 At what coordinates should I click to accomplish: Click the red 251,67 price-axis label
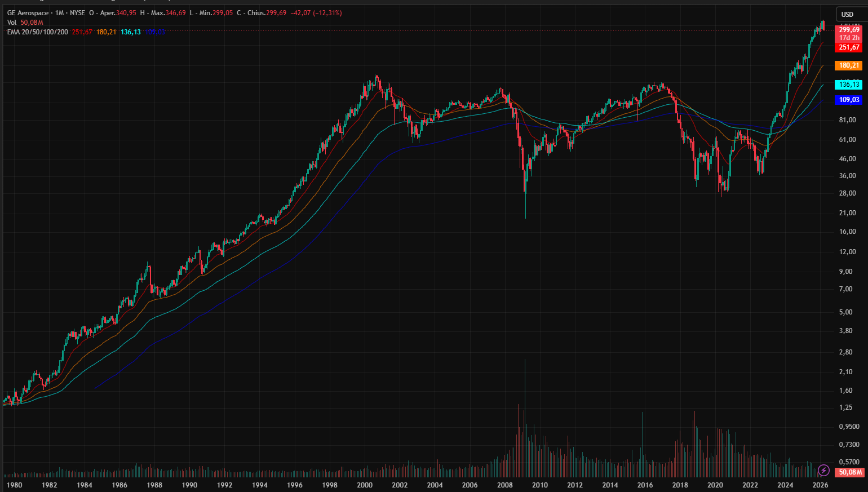click(x=849, y=48)
